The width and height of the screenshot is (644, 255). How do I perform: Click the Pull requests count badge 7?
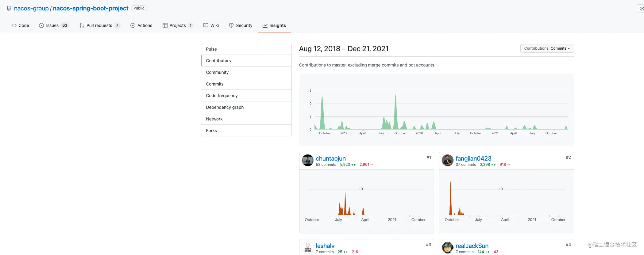coord(117,25)
